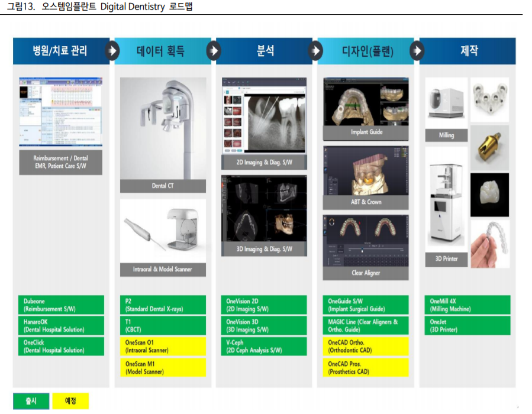Select Dubeone Reimbursement S/W box
The height and width of the screenshot is (414, 532).
(x=61, y=305)
